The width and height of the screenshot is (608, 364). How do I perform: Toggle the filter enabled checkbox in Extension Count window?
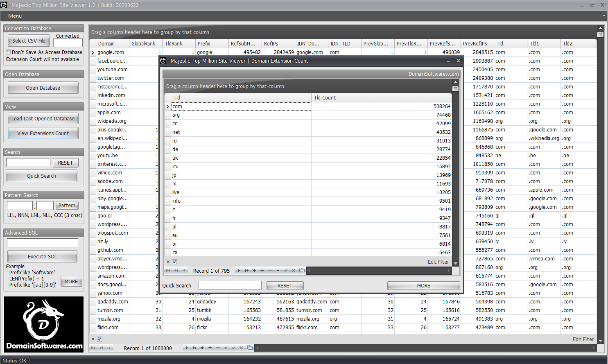point(174,262)
